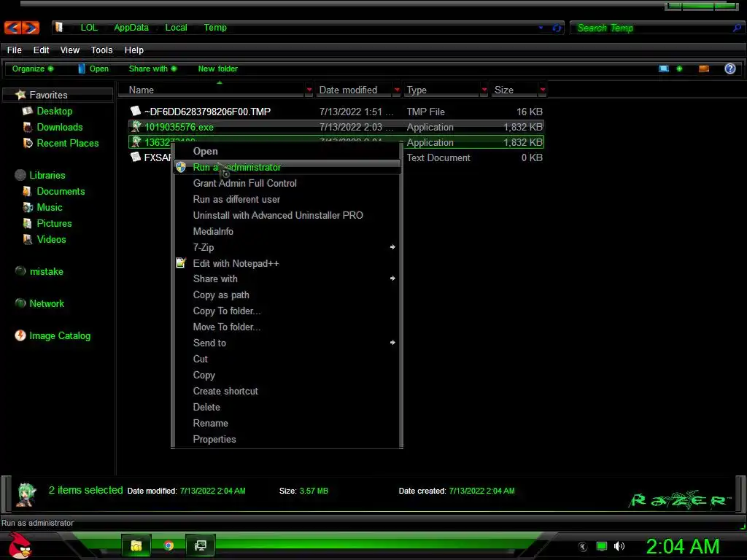Click the New folder button
747x560 pixels.
pyautogui.click(x=217, y=69)
